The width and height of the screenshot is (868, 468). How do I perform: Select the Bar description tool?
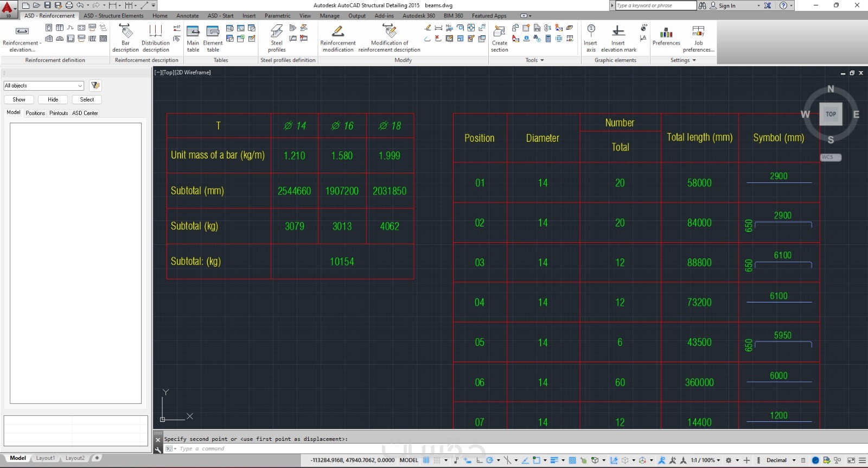click(125, 38)
